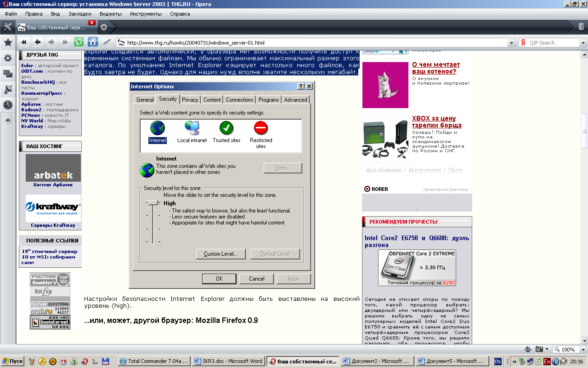Click the Custom Level button
This screenshot has height=368, width=588.
tap(220, 254)
